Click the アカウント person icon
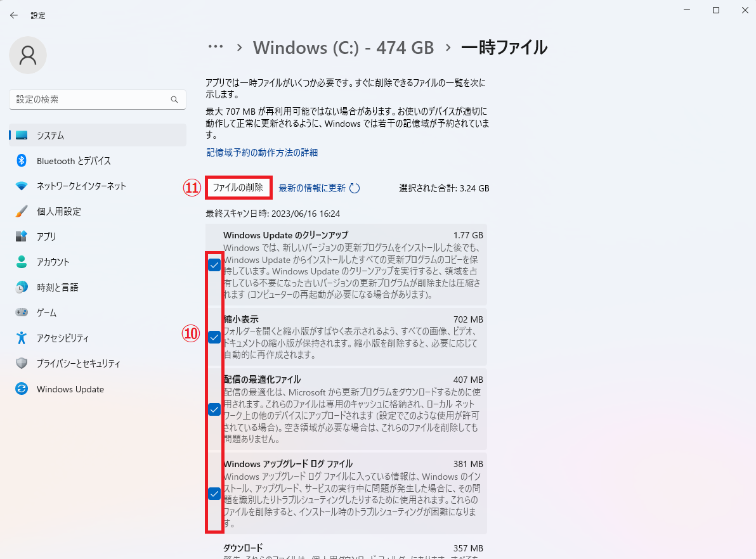The width and height of the screenshot is (756, 559). tap(22, 262)
